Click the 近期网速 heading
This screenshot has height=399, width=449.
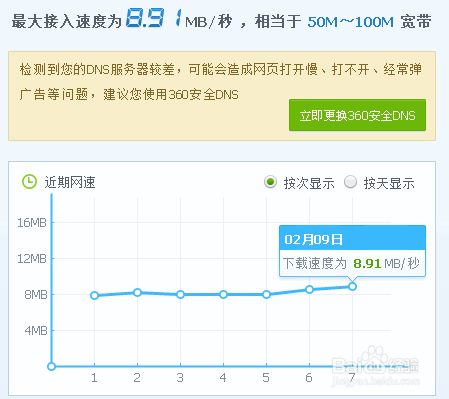pyautogui.click(x=70, y=182)
